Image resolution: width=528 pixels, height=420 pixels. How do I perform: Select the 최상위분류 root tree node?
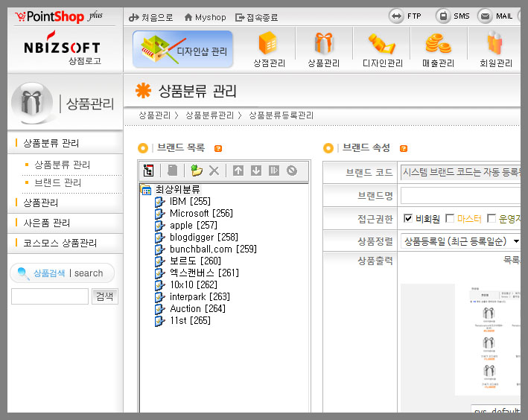[x=177, y=190]
